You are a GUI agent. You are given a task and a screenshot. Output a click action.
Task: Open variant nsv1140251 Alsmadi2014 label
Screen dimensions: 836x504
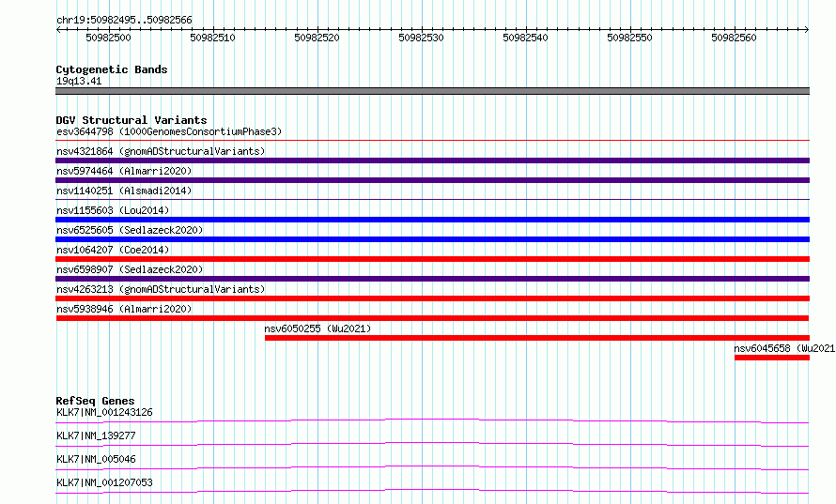pos(124,191)
